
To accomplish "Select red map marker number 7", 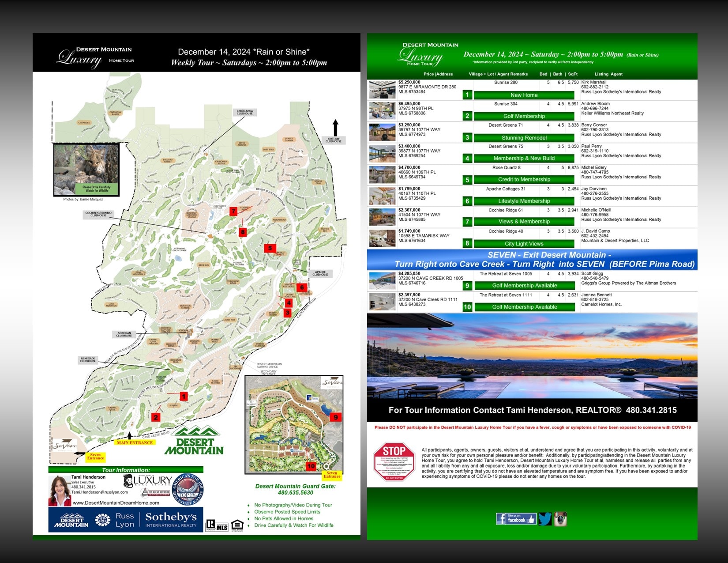I will tap(233, 211).
